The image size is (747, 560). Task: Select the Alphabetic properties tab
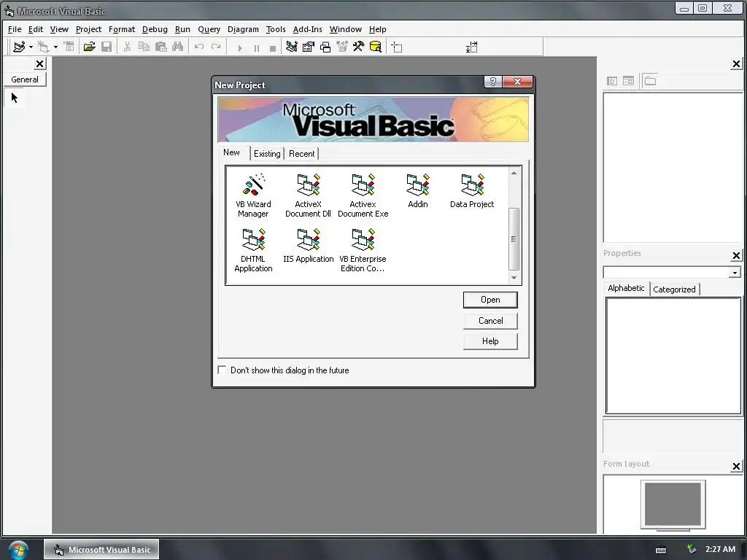[x=626, y=288]
